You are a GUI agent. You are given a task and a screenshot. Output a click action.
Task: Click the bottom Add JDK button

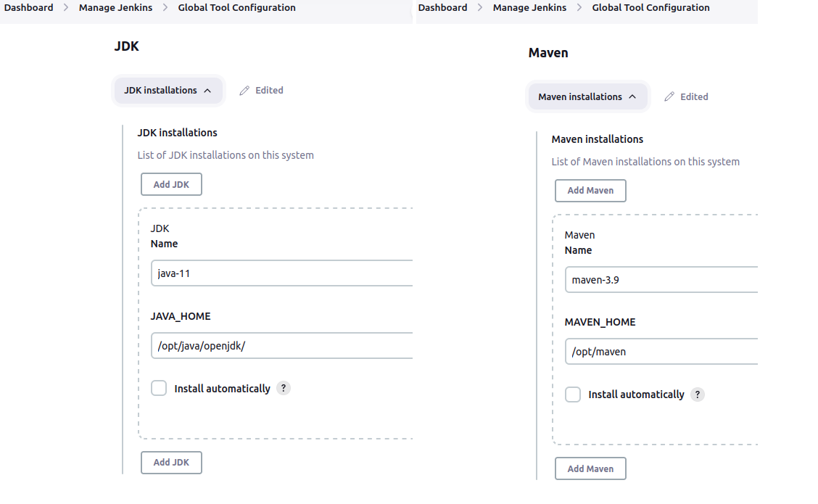tap(171, 462)
